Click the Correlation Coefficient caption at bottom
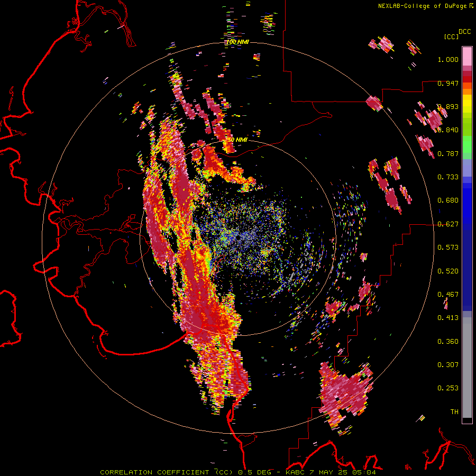476x476 pixels. point(238,472)
